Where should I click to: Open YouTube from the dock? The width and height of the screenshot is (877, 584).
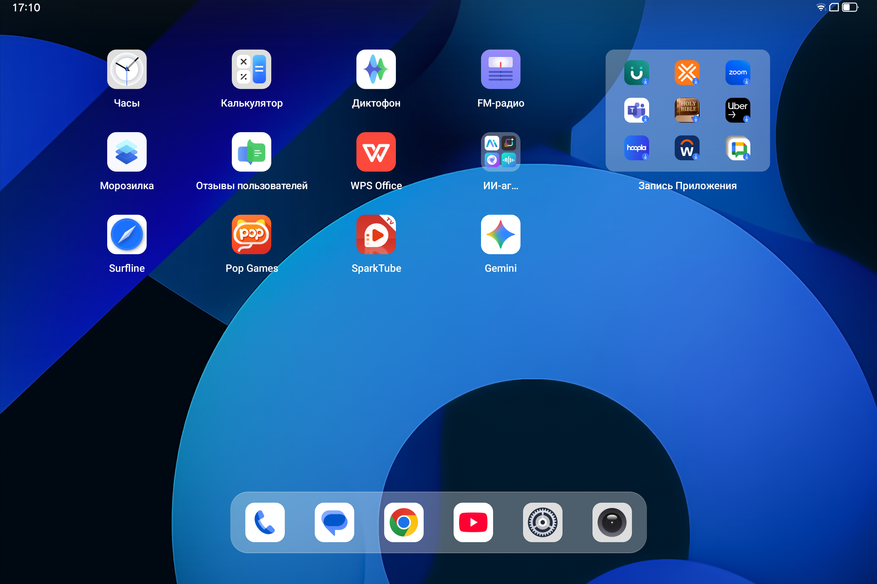[473, 522]
